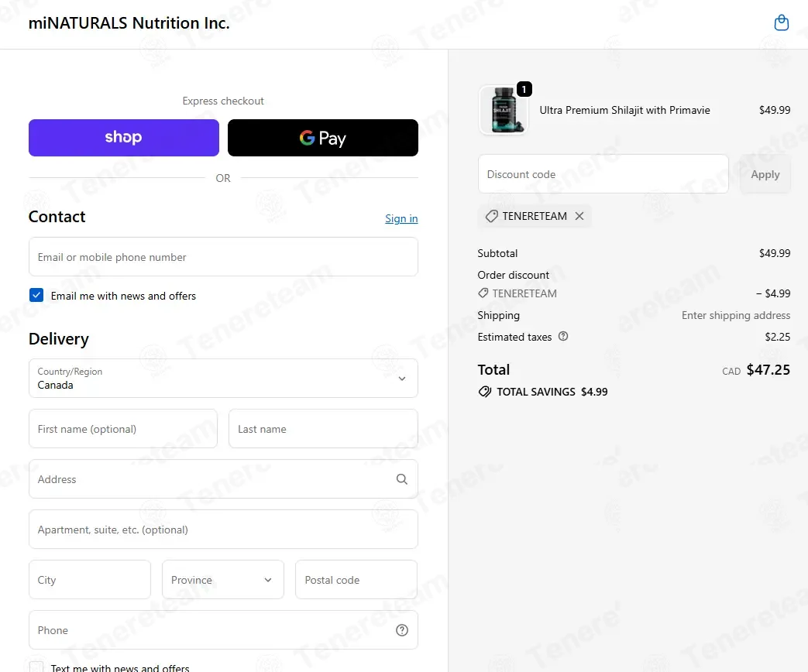The height and width of the screenshot is (672, 808).
Task: Click the Express checkout label
Action: 223,101
